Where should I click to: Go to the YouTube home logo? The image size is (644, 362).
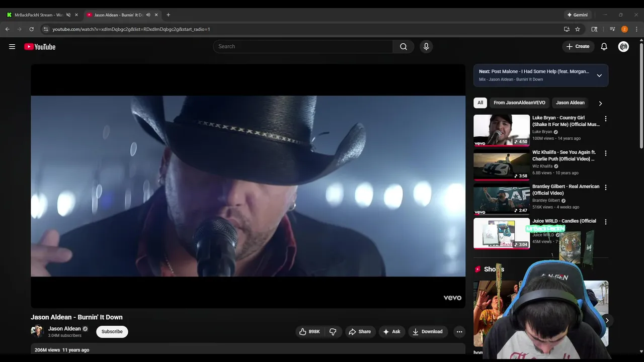(x=40, y=47)
